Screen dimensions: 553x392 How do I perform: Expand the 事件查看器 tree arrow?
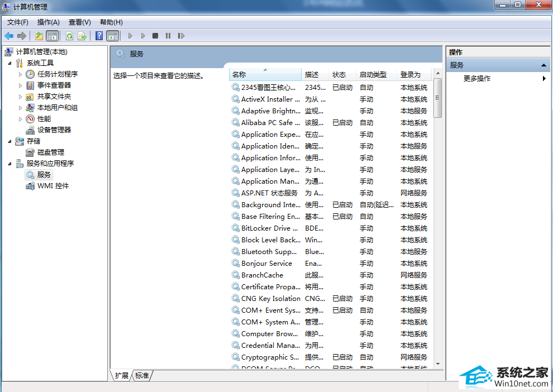tap(20, 85)
